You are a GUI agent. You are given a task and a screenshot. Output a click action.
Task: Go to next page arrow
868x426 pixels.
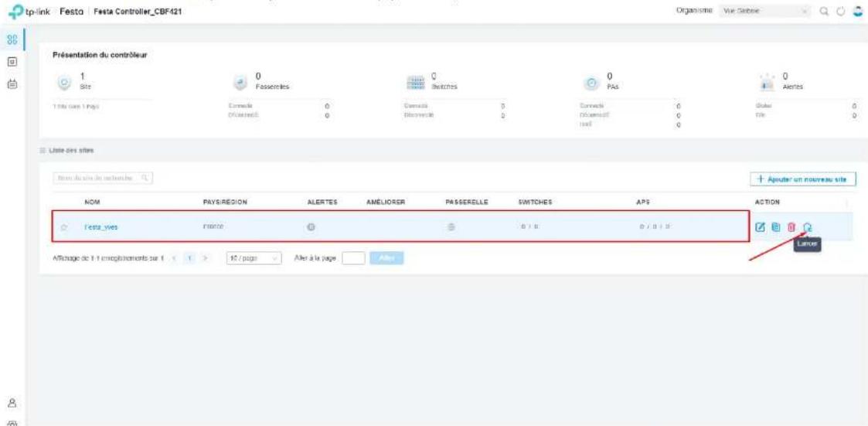point(205,258)
